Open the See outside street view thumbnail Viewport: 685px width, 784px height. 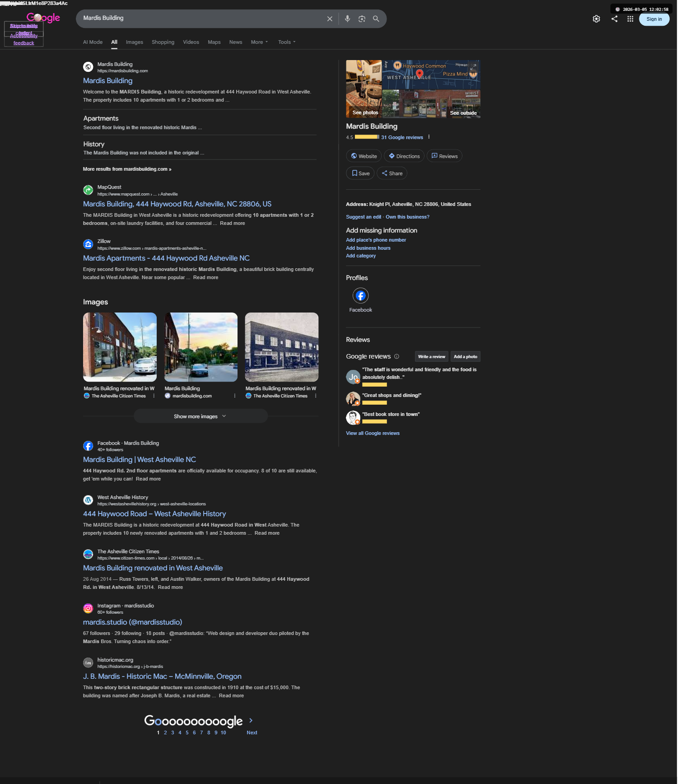(431, 104)
